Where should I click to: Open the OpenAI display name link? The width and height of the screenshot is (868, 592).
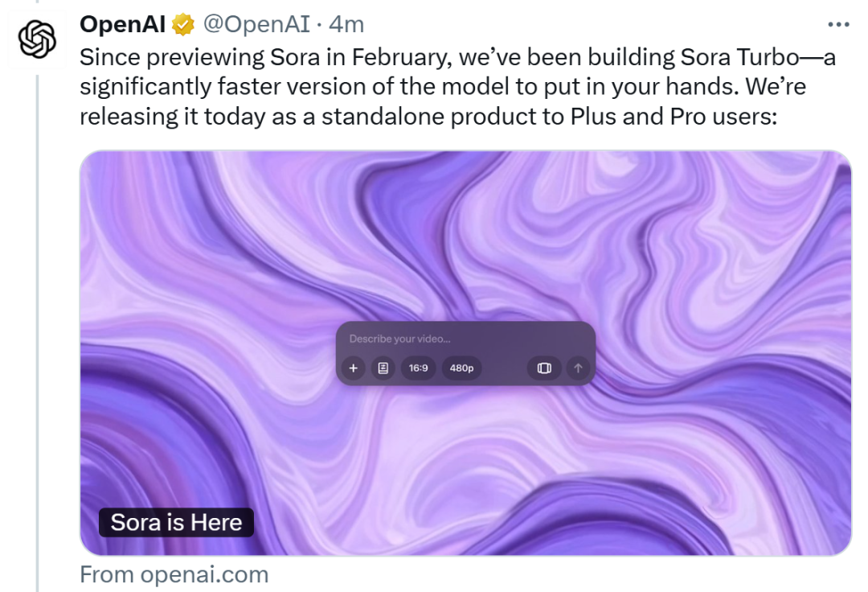122,24
